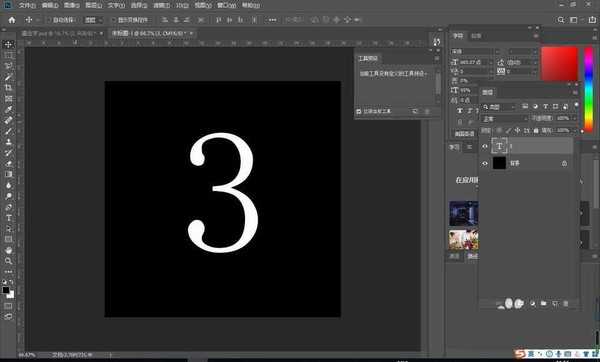Hide the black background layer
The height and width of the screenshot is (362, 600).
[485, 164]
